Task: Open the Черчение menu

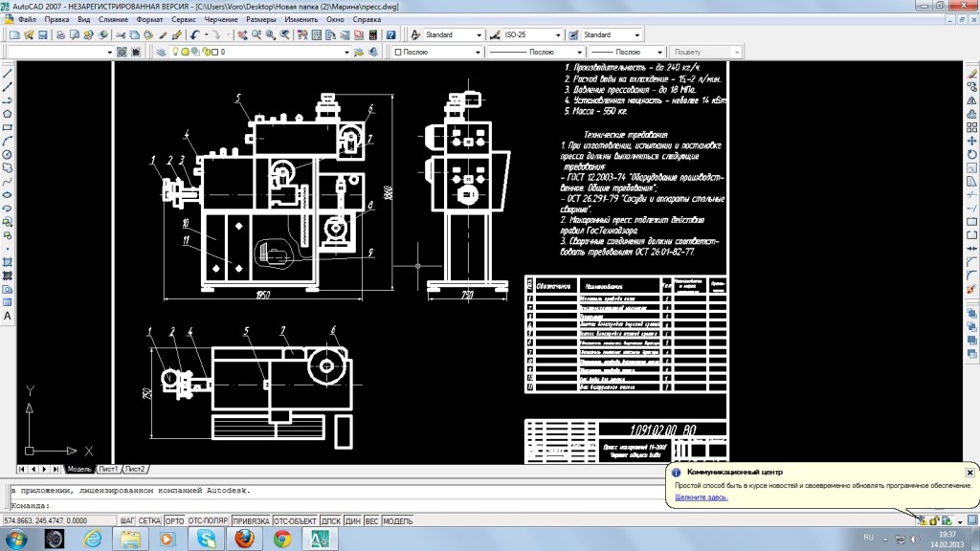Action: click(221, 19)
